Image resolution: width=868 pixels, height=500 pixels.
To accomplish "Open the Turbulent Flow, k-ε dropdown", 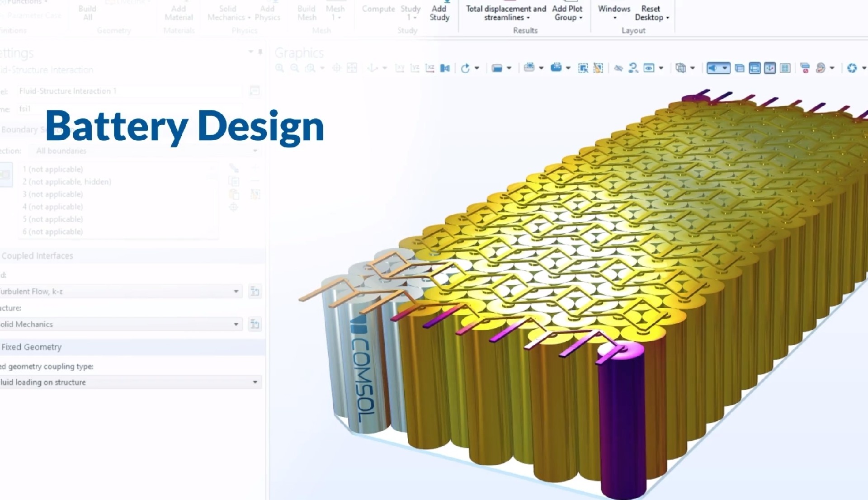I will coord(236,291).
